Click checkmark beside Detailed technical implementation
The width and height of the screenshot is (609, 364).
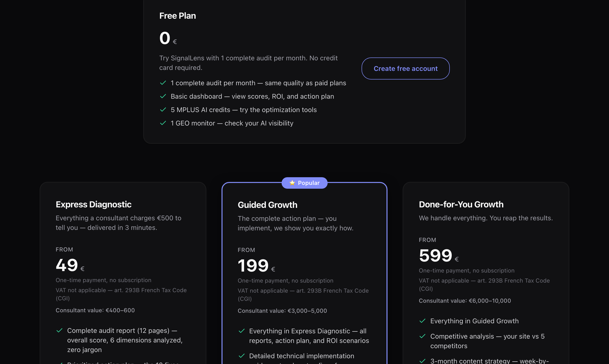point(242,356)
